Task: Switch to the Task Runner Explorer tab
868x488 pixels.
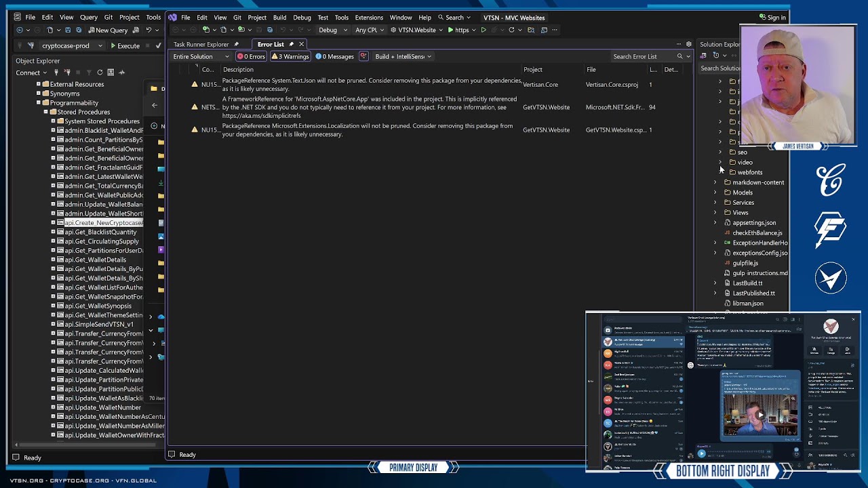Action: coord(201,44)
